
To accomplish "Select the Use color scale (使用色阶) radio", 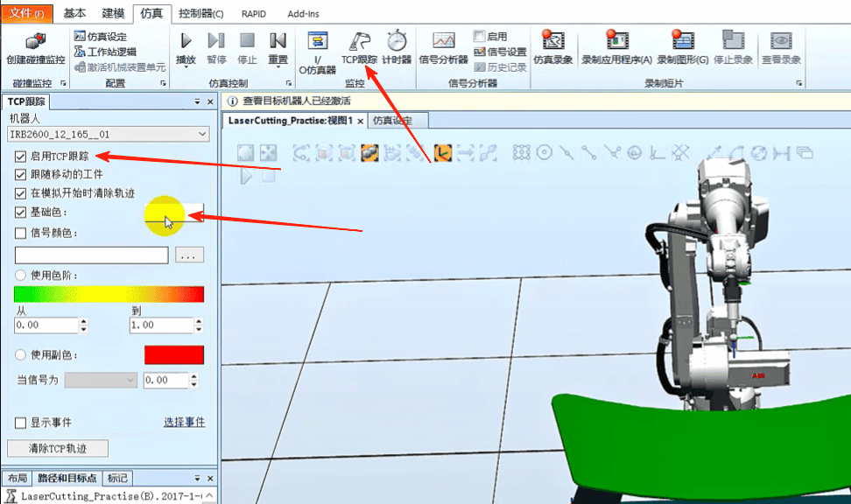I will click(21, 275).
